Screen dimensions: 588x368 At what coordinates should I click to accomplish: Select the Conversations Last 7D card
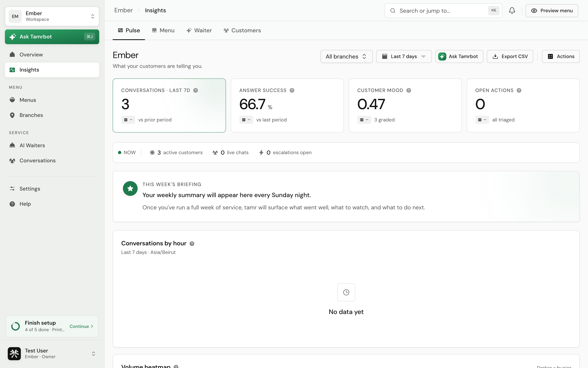(x=169, y=105)
